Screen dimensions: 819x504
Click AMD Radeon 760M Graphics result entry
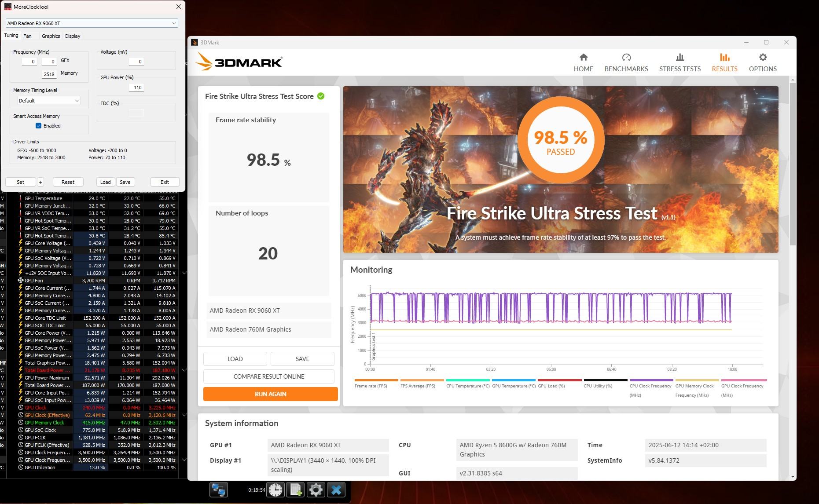point(269,329)
